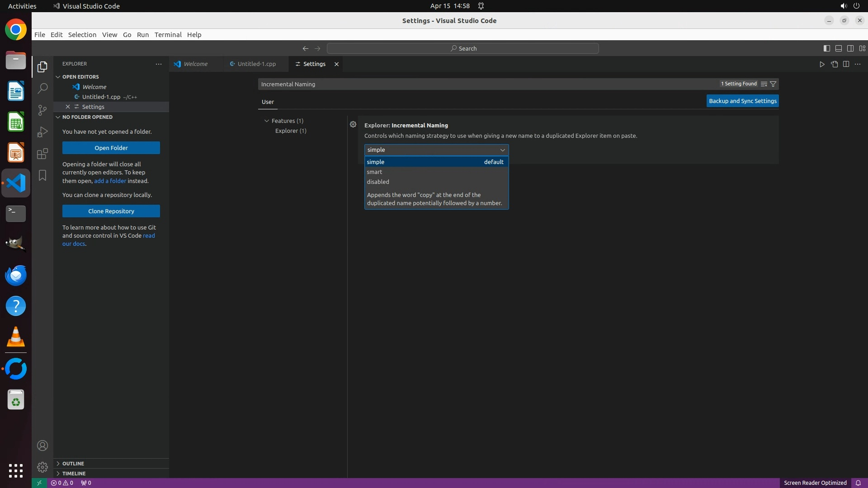
Task: Expand the Outline section
Action: [x=73, y=464]
